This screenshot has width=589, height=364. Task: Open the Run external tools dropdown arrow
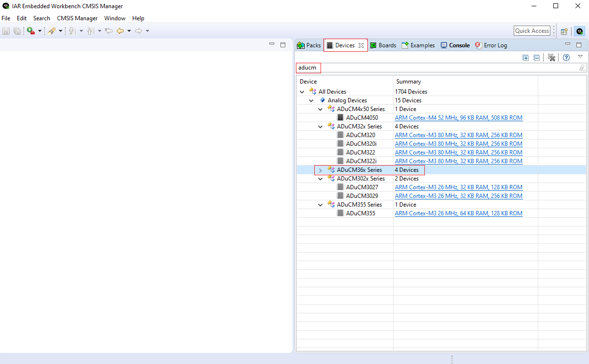point(40,31)
